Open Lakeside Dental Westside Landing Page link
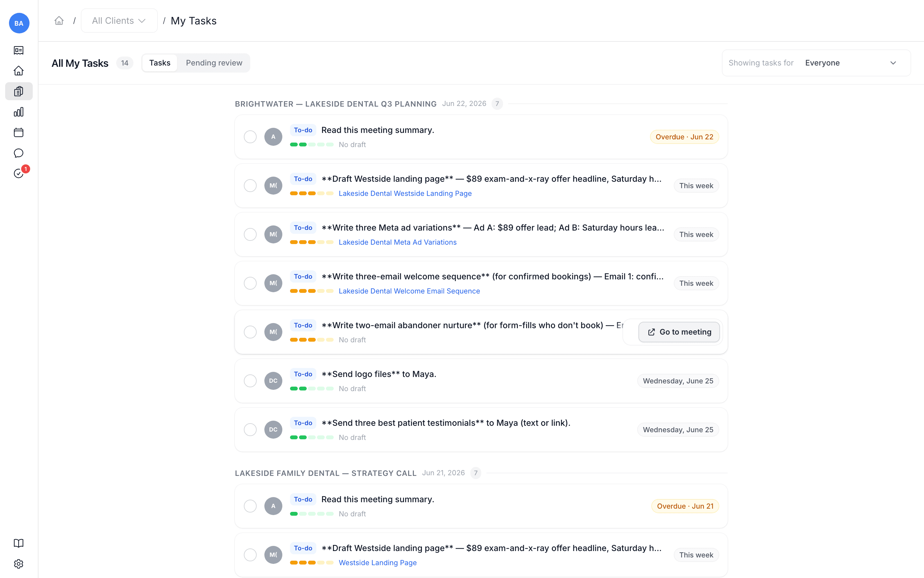 pos(405,193)
